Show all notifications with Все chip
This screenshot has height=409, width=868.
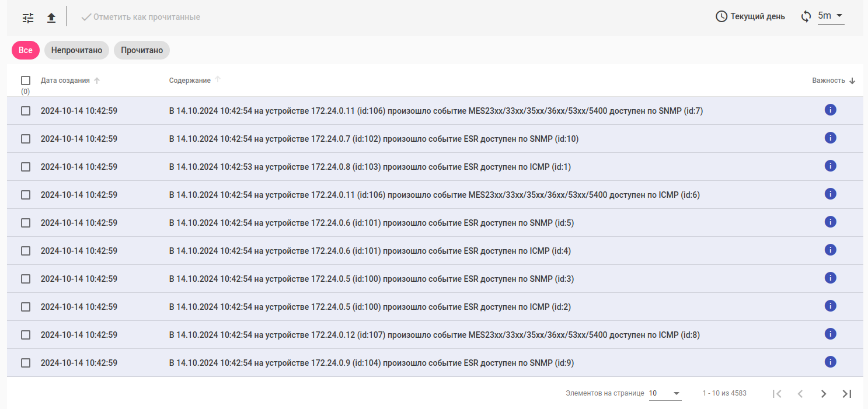(x=25, y=50)
